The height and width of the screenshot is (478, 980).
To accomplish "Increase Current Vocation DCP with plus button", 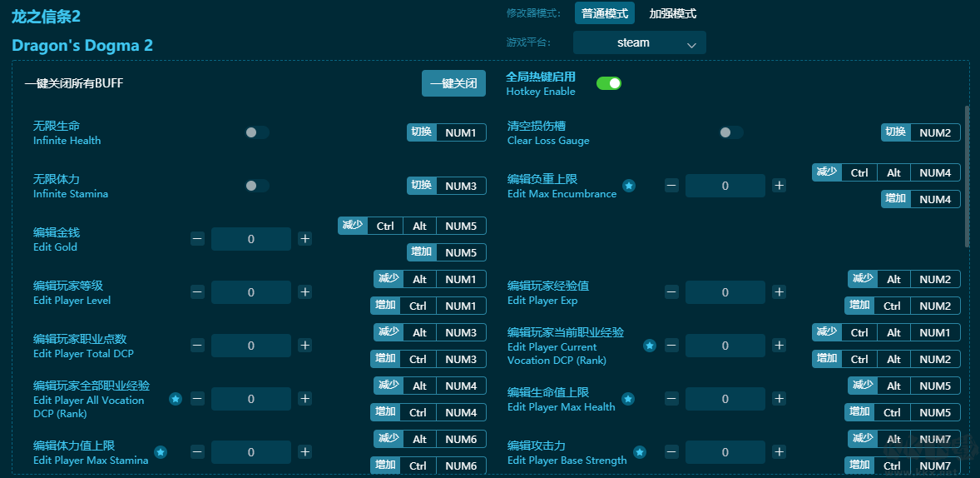I will (779, 346).
